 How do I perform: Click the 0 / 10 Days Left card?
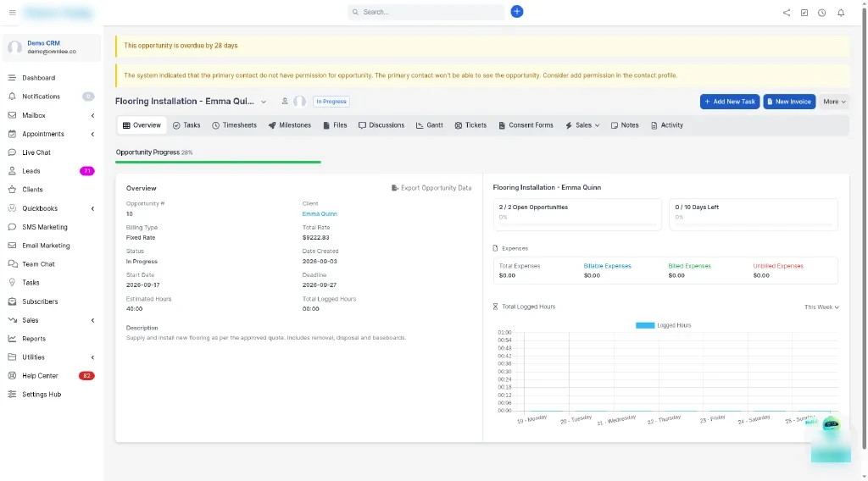(753, 214)
